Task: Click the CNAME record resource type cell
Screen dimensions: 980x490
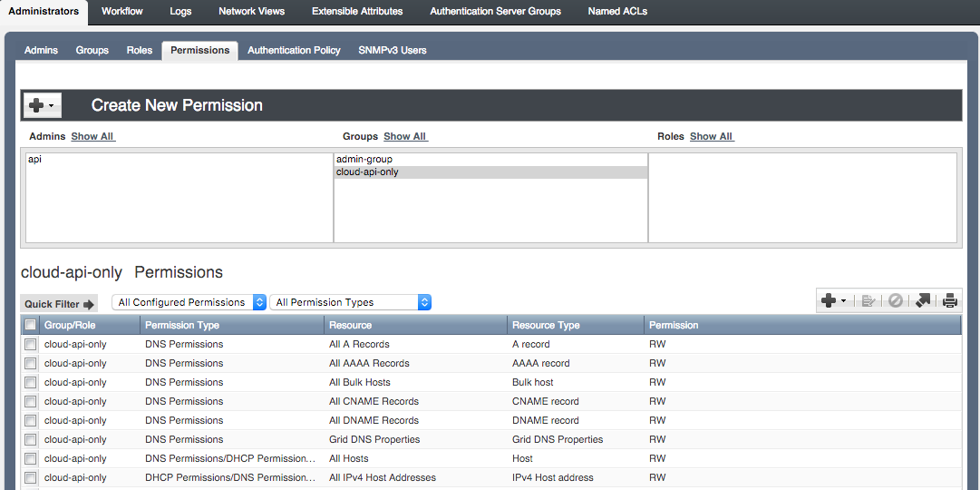Action: click(576, 401)
